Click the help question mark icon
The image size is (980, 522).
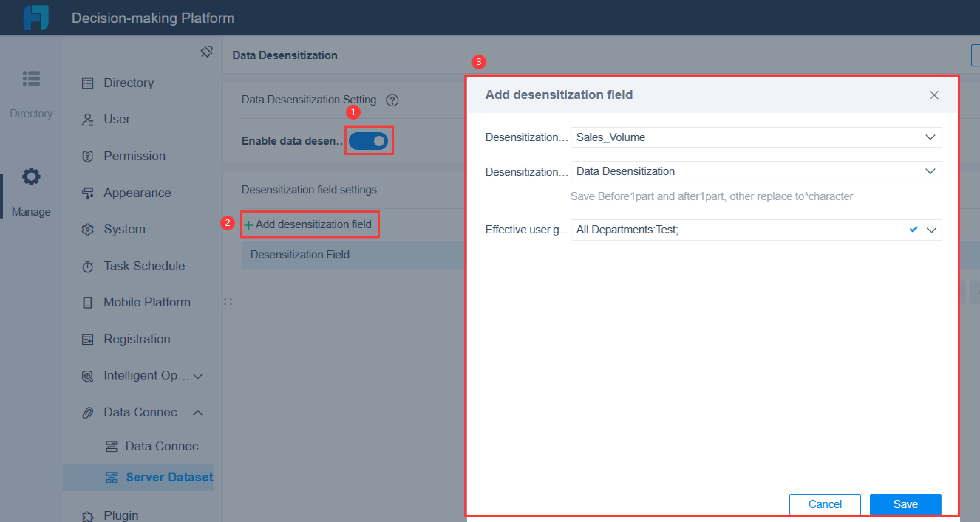[392, 100]
